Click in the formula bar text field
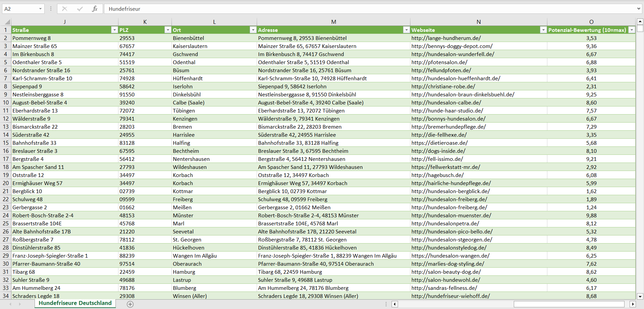The height and width of the screenshot is (309, 644). [369, 9]
